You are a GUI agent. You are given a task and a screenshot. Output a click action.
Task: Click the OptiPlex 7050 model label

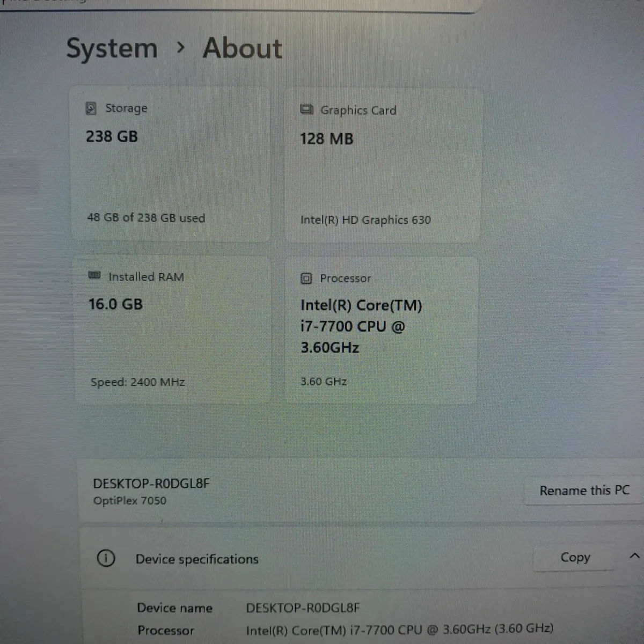(x=129, y=500)
